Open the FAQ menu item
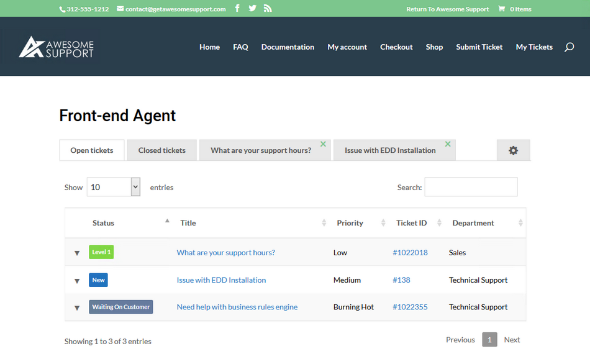The image size is (590, 364). 240,47
